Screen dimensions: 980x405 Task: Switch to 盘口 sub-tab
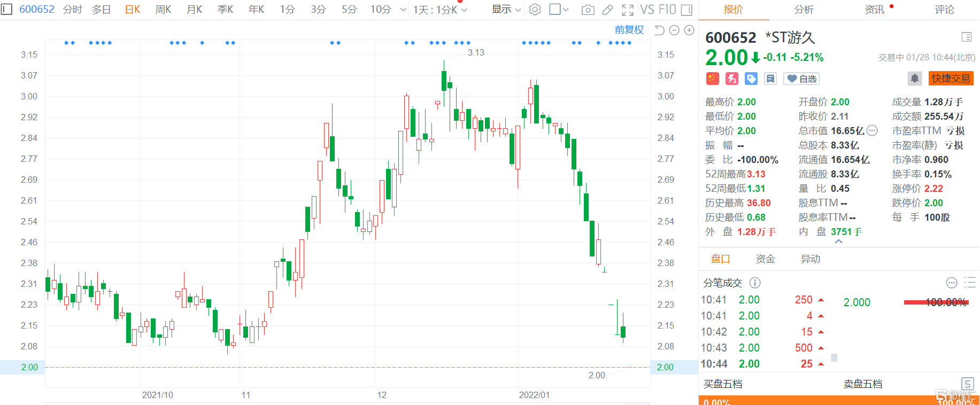pos(720,259)
